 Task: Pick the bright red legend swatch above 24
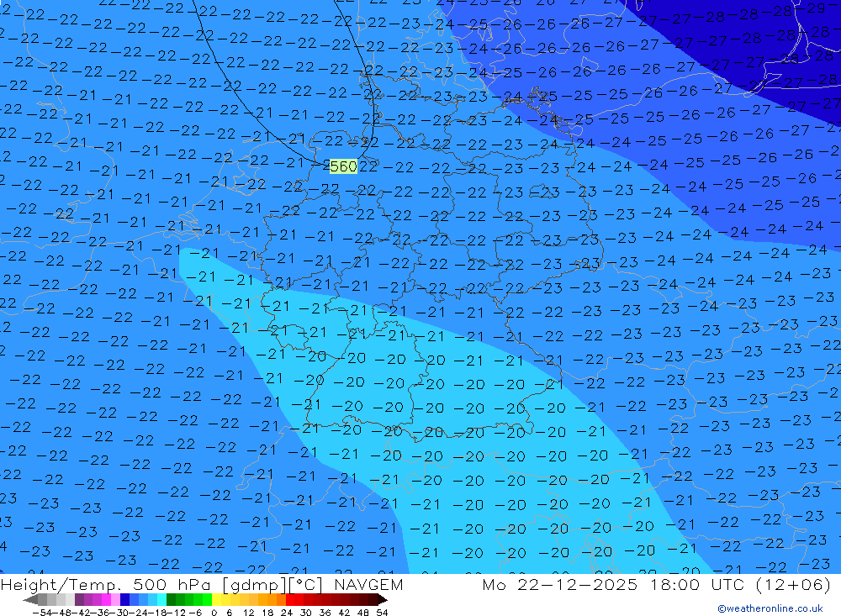290,600
